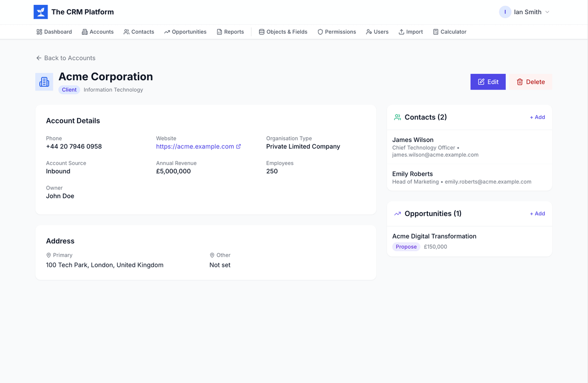Click the Opportunities panel trend icon
Screen dimensions: 588x383
coord(397,214)
